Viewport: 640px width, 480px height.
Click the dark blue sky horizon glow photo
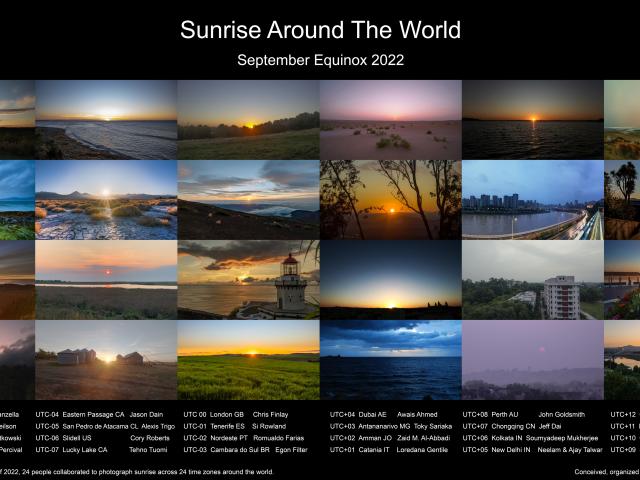391,280
